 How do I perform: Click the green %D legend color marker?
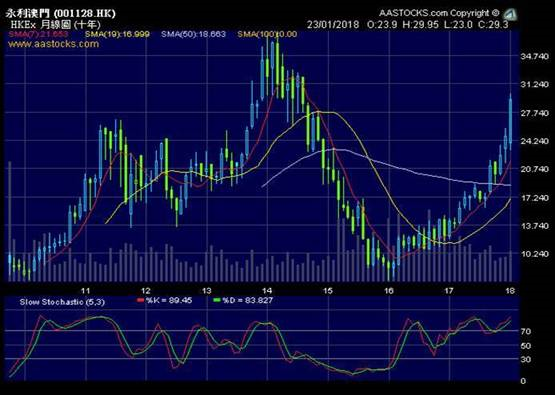pyautogui.click(x=217, y=300)
